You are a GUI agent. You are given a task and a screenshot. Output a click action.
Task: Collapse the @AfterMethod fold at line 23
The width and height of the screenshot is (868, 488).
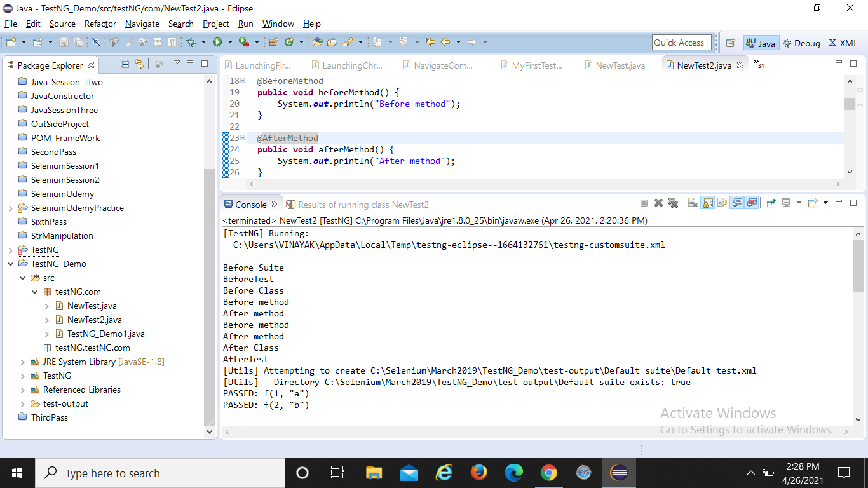pyautogui.click(x=243, y=138)
